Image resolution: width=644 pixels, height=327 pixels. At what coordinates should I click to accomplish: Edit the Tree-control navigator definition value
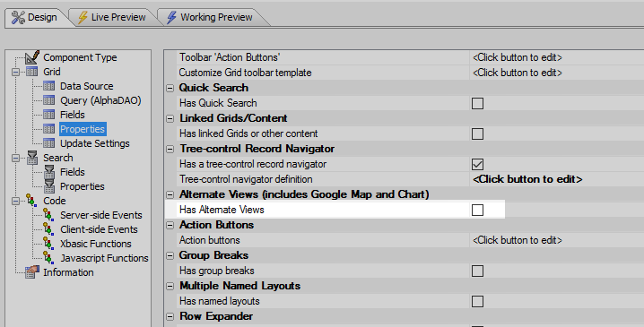pyautogui.click(x=527, y=179)
